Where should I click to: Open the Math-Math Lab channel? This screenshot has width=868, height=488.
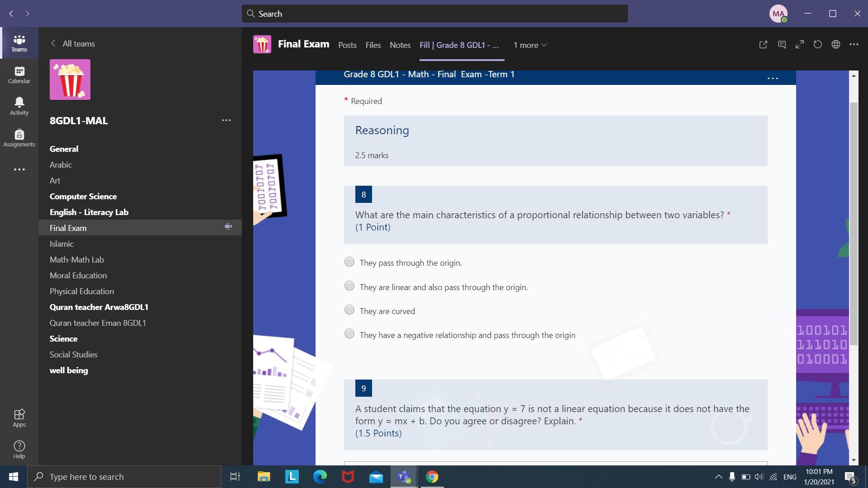[x=77, y=260]
